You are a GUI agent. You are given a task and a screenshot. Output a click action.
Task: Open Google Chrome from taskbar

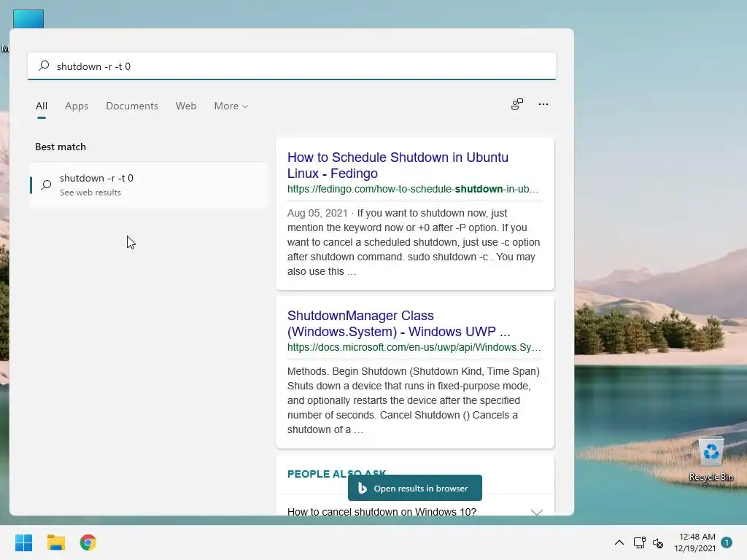88,542
